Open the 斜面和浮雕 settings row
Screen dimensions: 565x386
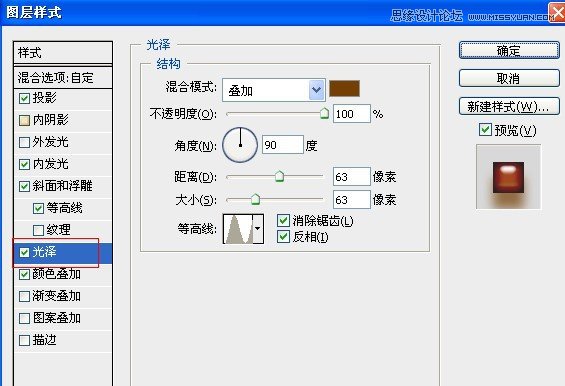[x=63, y=186]
